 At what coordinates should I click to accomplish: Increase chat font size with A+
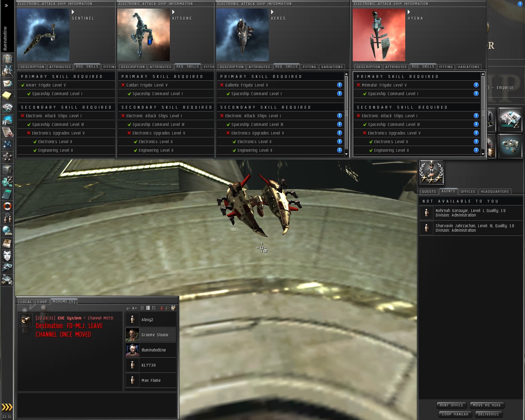(x=135, y=308)
